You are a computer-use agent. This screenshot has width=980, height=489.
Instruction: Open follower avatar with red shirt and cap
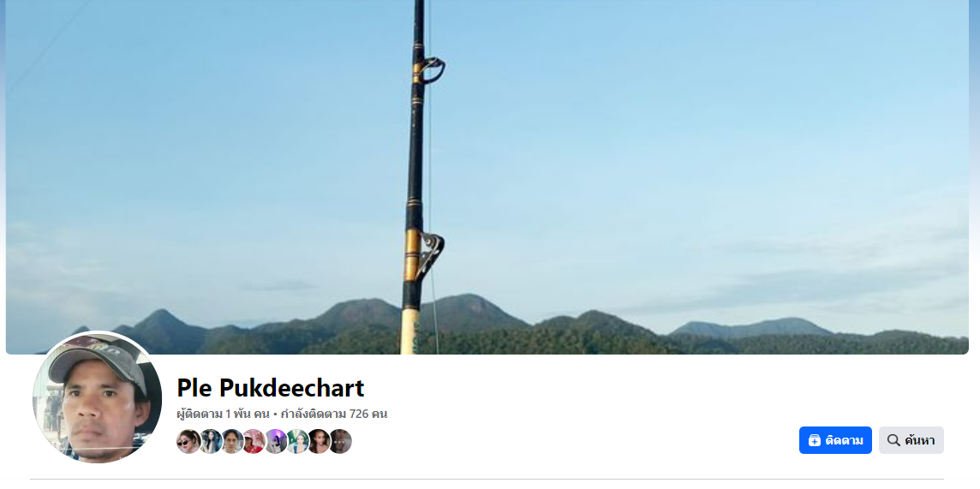pos(254,442)
